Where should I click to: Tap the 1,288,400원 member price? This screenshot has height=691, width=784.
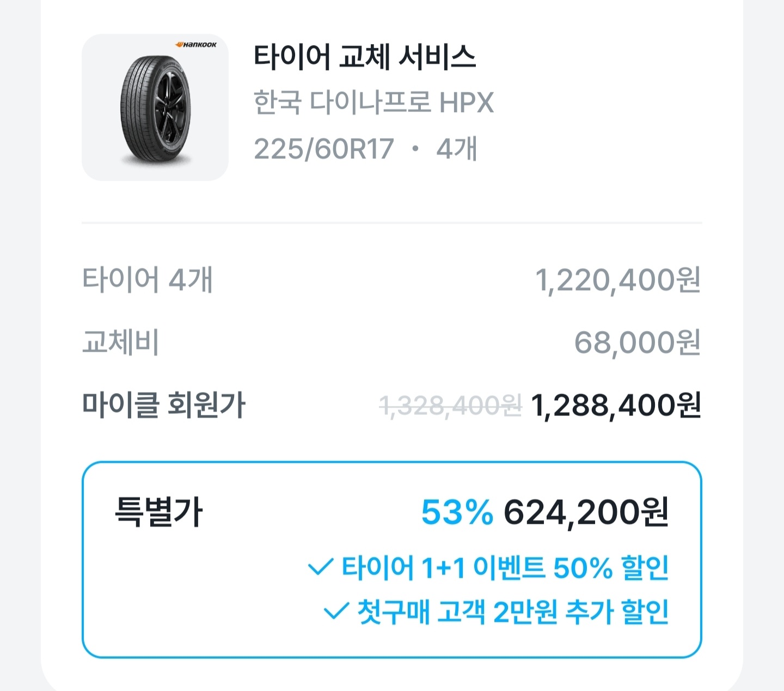(x=616, y=406)
